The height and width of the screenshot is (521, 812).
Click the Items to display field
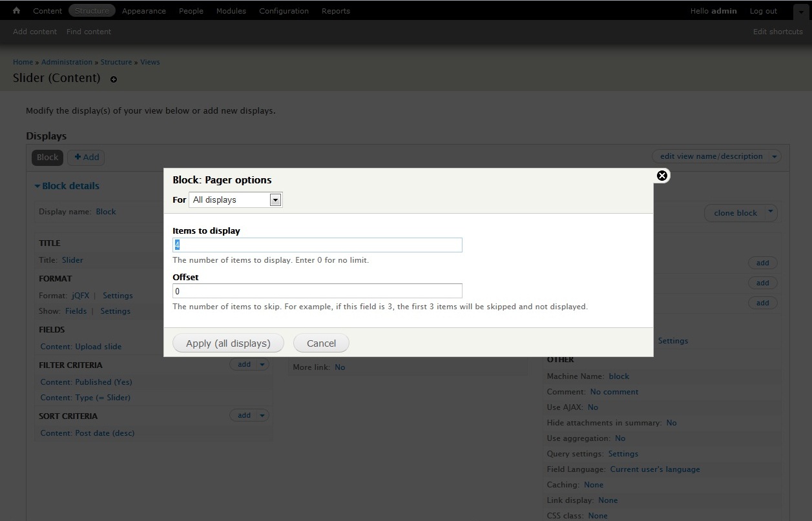tap(317, 245)
